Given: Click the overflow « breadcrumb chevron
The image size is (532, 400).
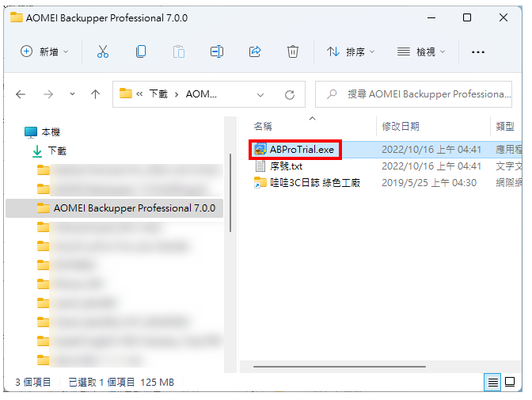Looking at the screenshot, I should pyautogui.click(x=139, y=94).
